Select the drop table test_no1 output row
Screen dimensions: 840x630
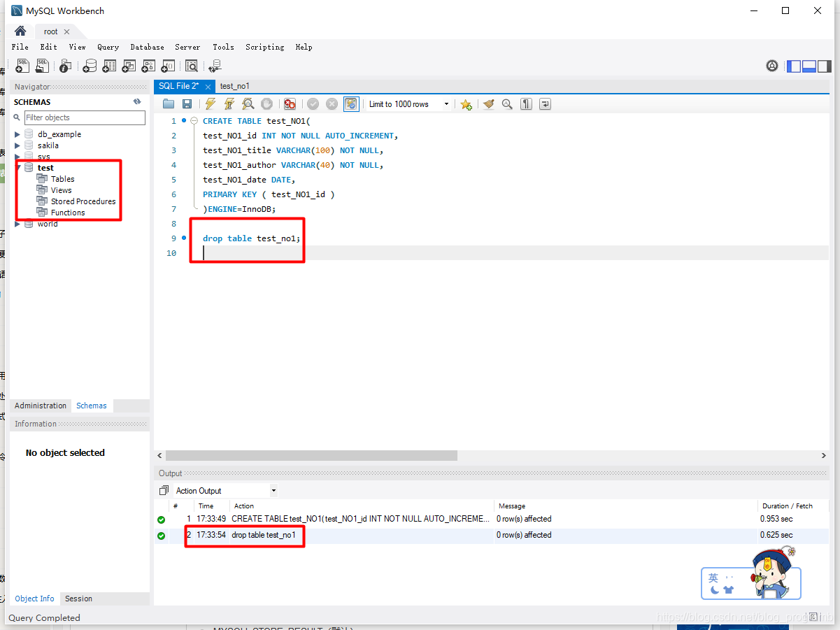click(x=492, y=535)
